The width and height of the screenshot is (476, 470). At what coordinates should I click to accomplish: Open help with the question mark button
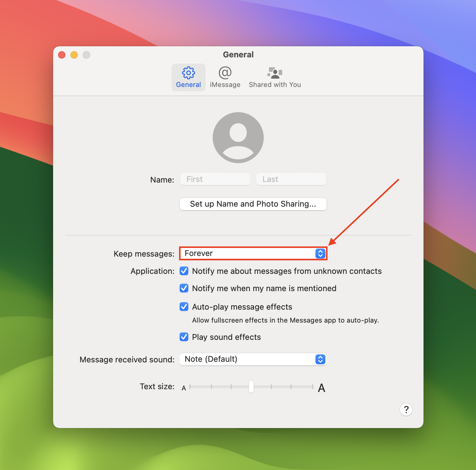pos(406,410)
